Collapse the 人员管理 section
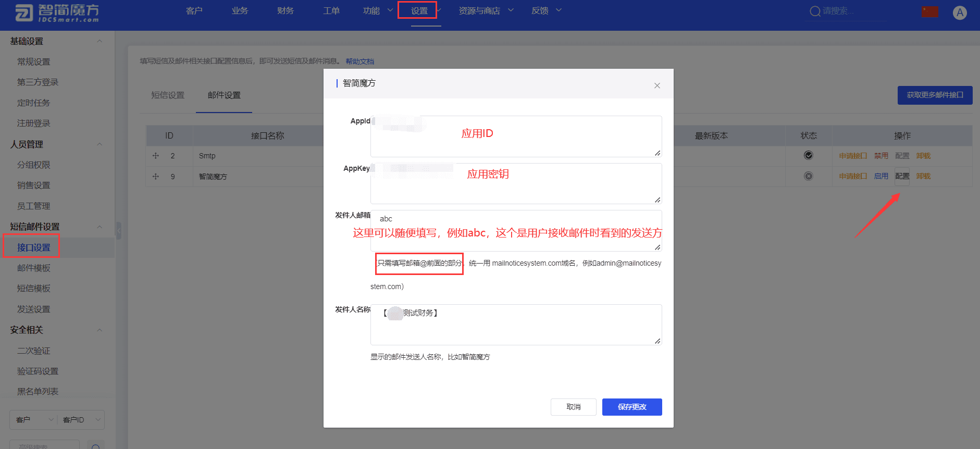The width and height of the screenshot is (980, 449). [x=100, y=144]
